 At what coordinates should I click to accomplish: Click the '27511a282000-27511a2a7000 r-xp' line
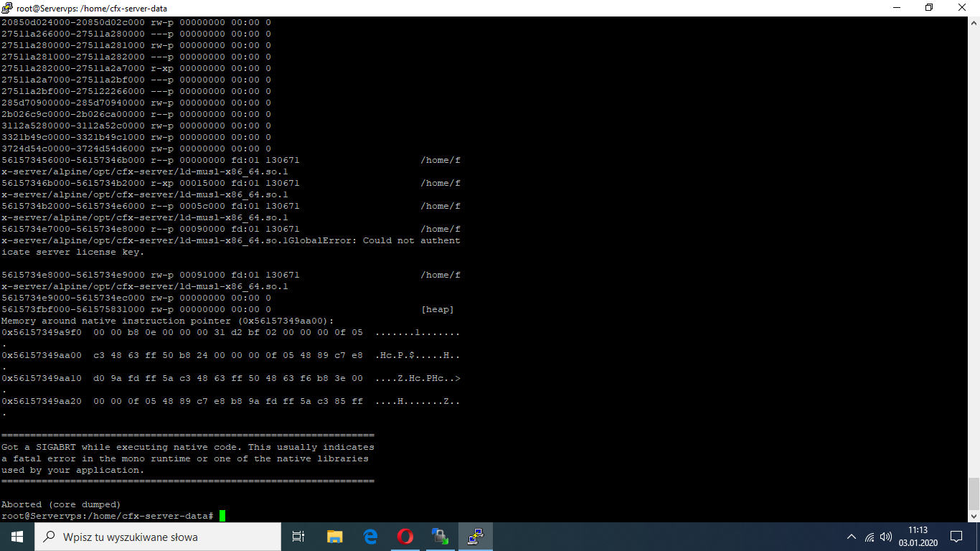136,68
